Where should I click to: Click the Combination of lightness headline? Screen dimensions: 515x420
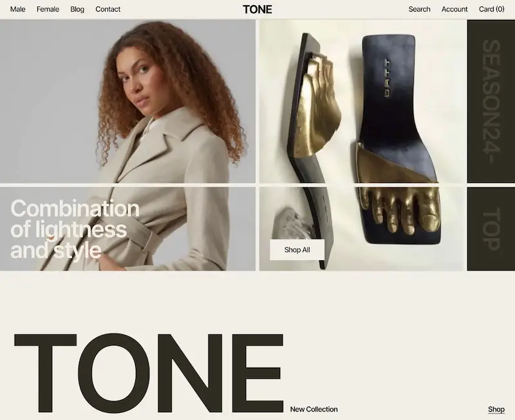pyautogui.click(x=75, y=229)
